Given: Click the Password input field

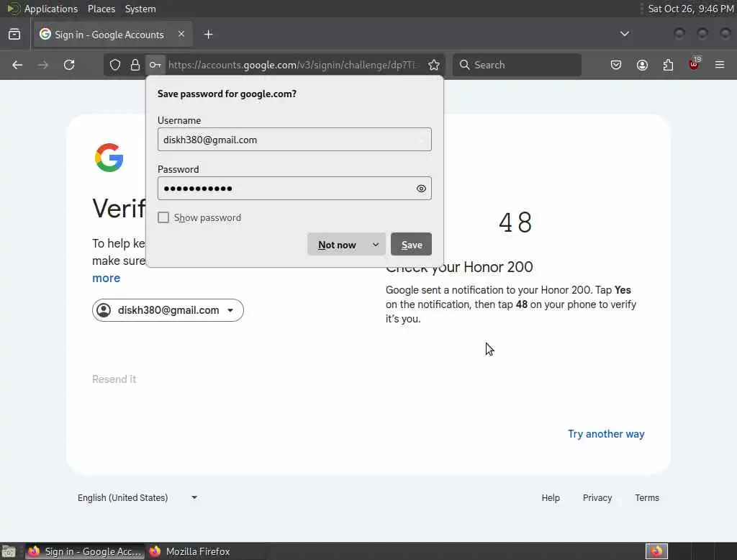Looking at the screenshot, I should click(x=294, y=189).
